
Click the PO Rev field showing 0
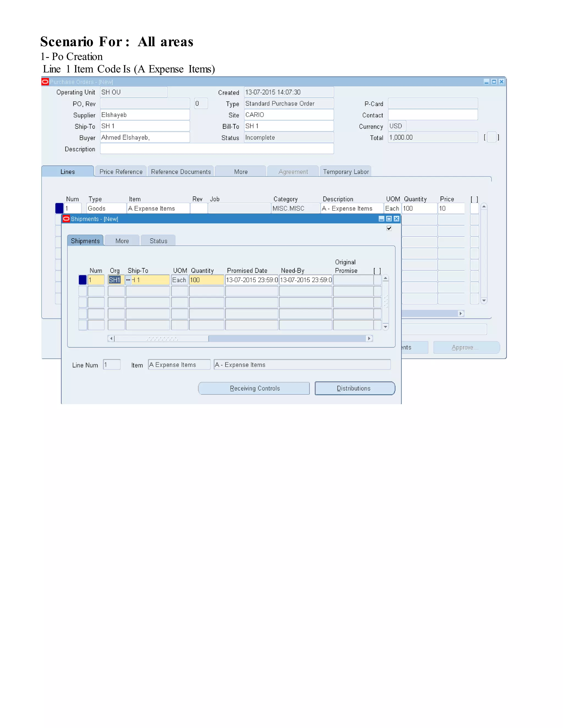click(201, 103)
